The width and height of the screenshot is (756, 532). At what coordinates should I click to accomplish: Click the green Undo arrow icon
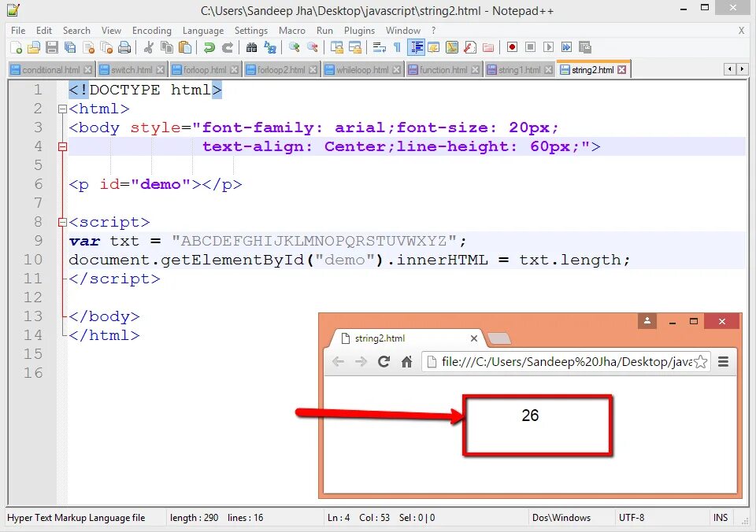click(209, 47)
